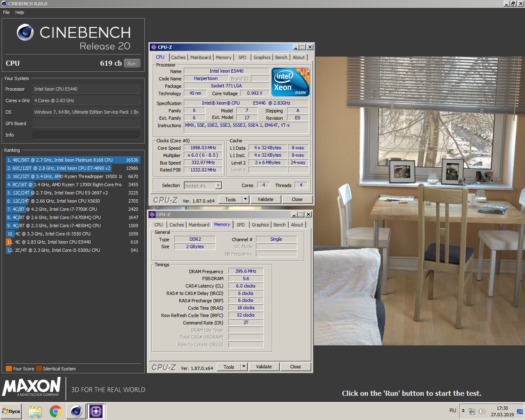
Task: Switch to CPU-Z taskbar icon
Action: coord(96,411)
